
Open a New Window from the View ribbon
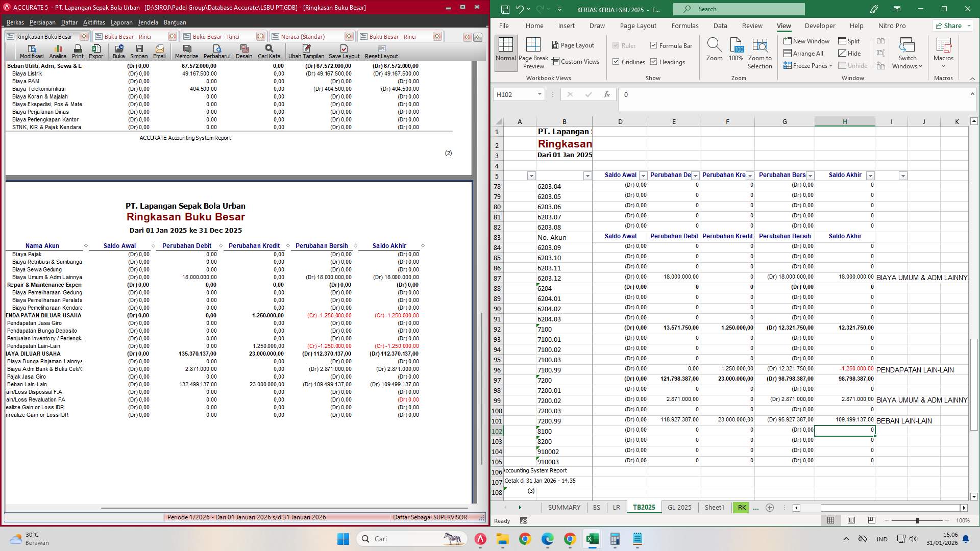(x=806, y=41)
